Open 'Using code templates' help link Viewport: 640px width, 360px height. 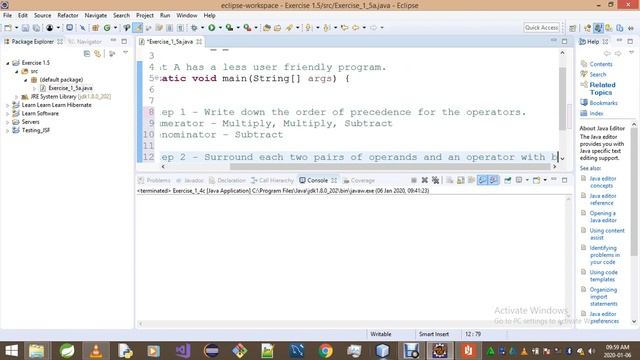[x=603, y=276]
